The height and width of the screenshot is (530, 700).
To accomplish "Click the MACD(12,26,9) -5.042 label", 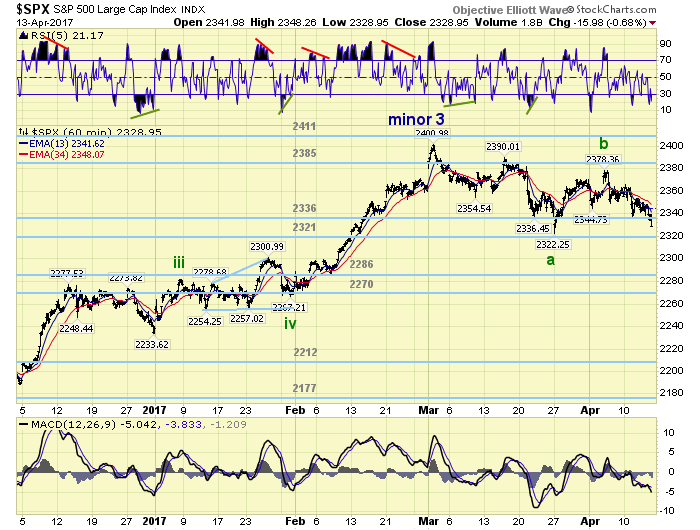I will pos(94,425).
